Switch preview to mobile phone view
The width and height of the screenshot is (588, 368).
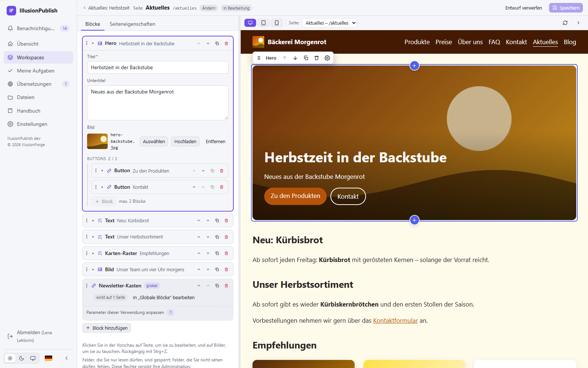click(x=277, y=23)
